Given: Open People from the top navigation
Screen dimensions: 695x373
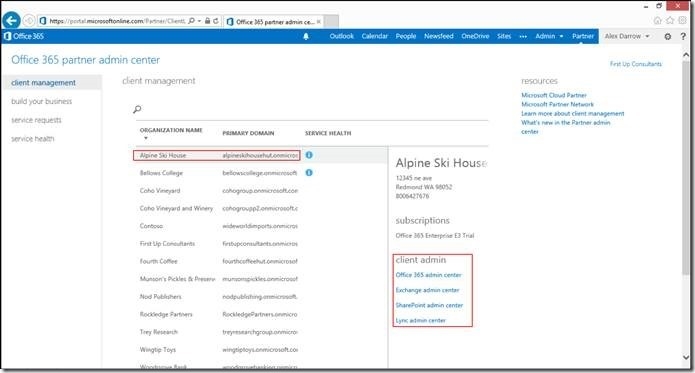Looking at the screenshot, I should 406,36.
